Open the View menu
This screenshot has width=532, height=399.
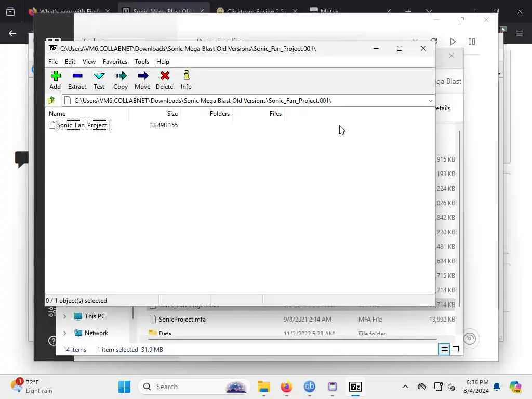89,62
